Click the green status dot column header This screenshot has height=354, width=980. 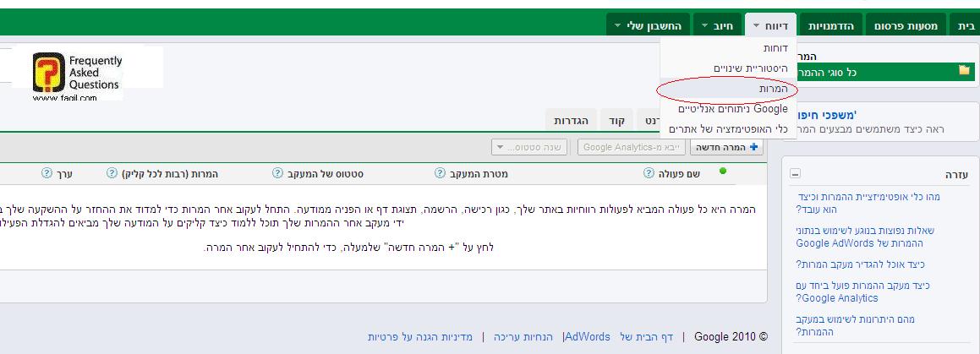(x=723, y=172)
